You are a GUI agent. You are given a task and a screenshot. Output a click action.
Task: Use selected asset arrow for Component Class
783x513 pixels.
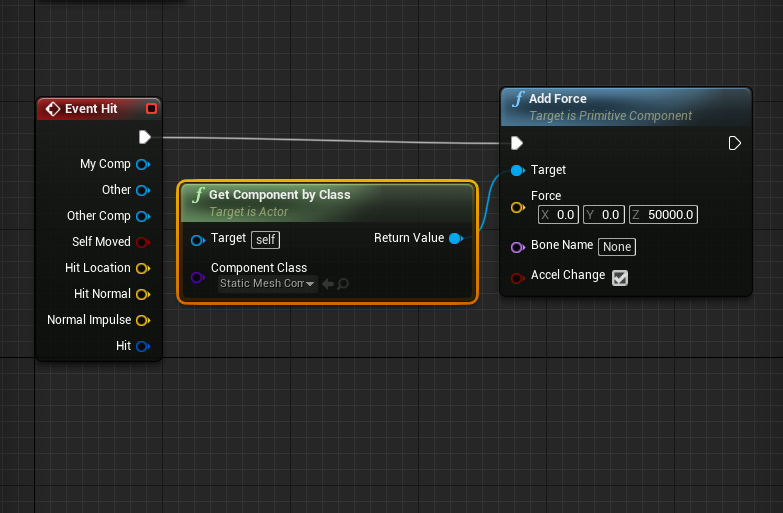328,284
